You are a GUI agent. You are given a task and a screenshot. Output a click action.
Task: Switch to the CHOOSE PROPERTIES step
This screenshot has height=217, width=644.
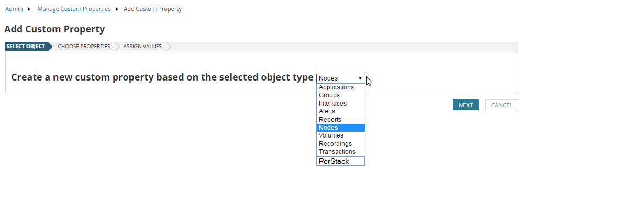coord(84,47)
